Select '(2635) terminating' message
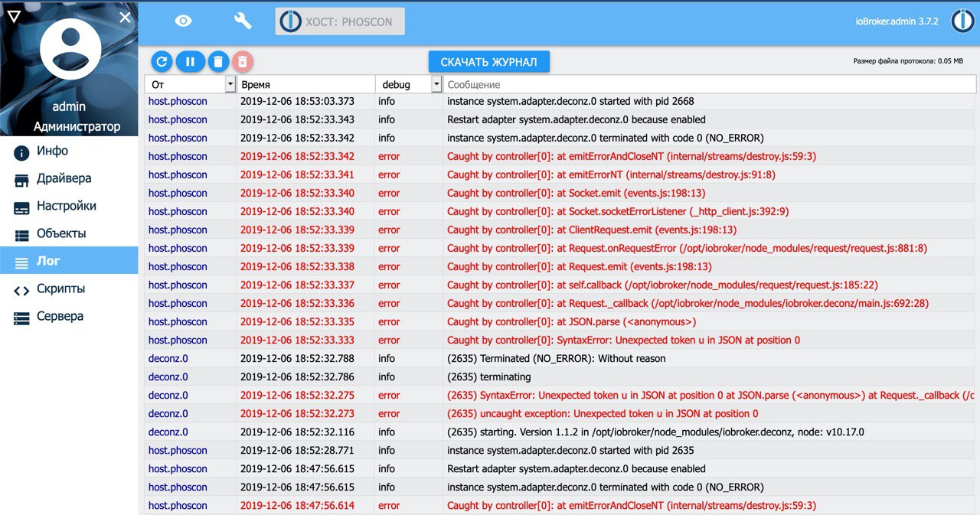The width and height of the screenshot is (980, 515). [489, 376]
